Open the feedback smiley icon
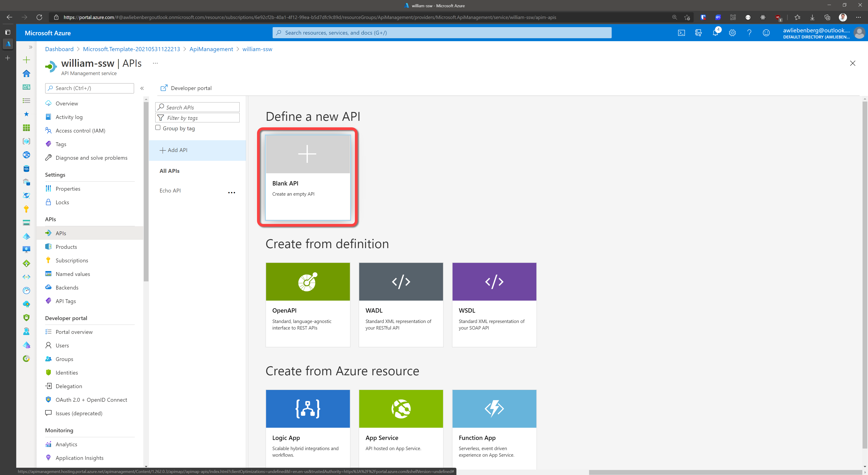Viewport: 868px width, 475px height. (766, 33)
